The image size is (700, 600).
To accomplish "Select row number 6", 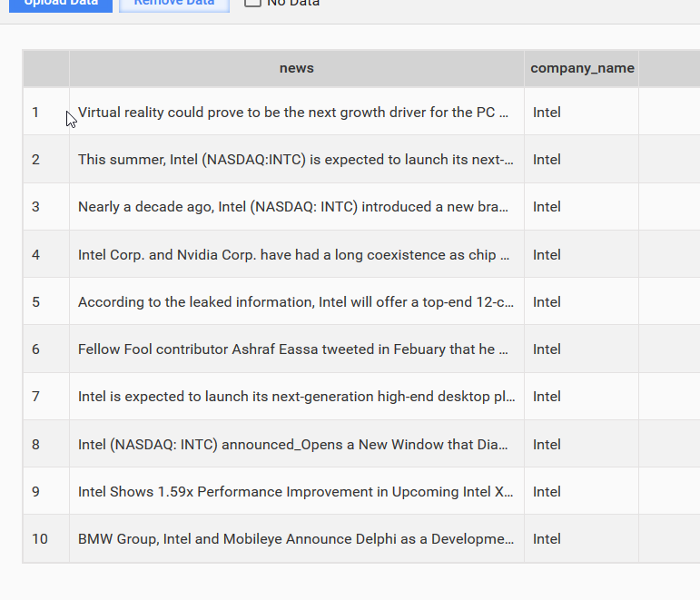I will (46, 349).
